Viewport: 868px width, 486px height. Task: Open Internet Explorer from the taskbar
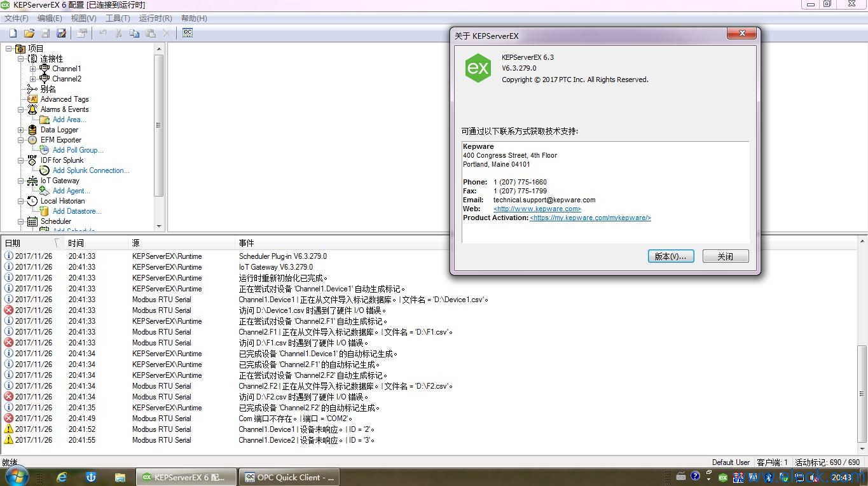pyautogui.click(x=62, y=477)
